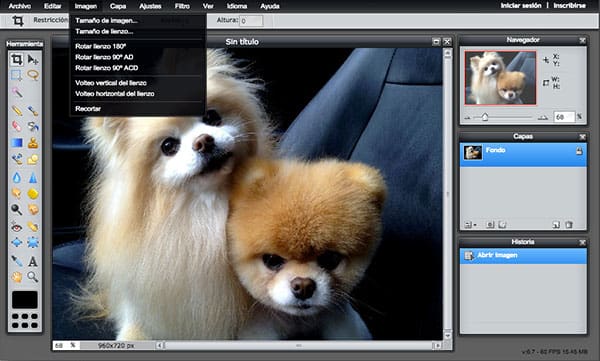Create a new layer in Capas panel
600x361 pixels.
tap(556, 225)
